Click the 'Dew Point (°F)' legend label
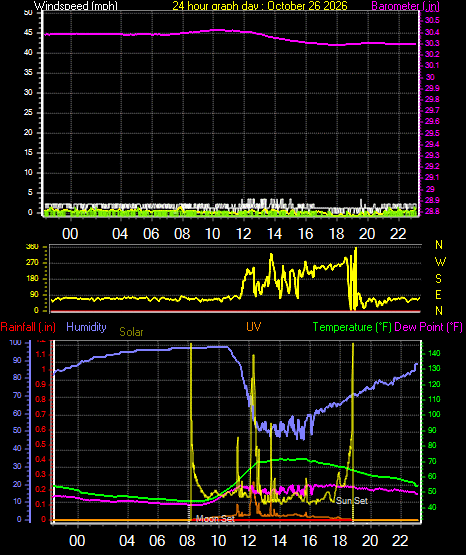 (428, 327)
